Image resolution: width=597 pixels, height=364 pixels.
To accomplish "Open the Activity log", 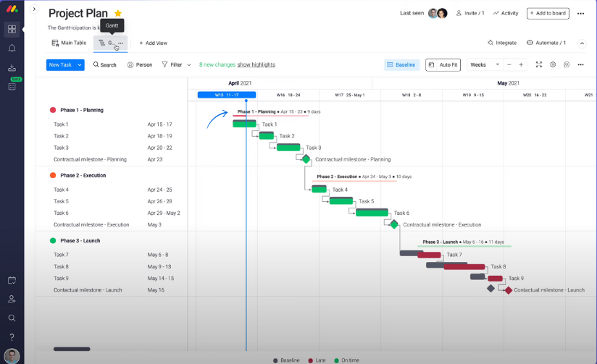I will pos(506,13).
